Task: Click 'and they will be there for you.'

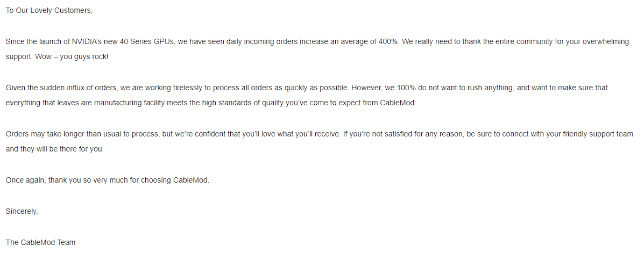Action: coord(55,149)
